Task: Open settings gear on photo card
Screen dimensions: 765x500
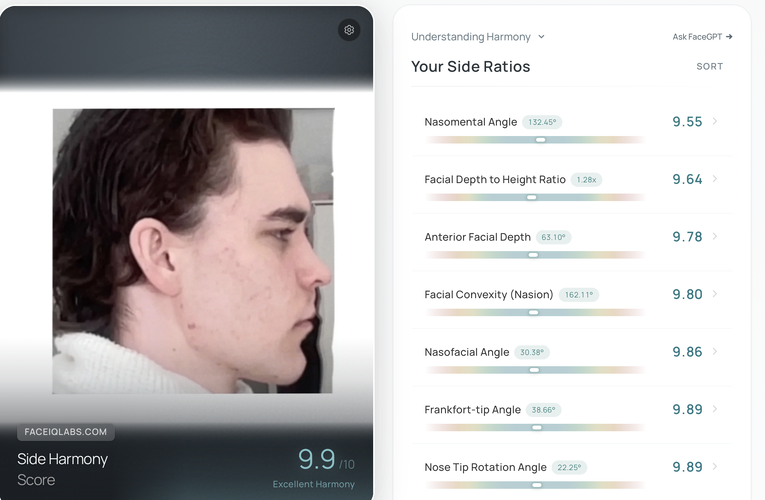Action: [x=349, y=30]
